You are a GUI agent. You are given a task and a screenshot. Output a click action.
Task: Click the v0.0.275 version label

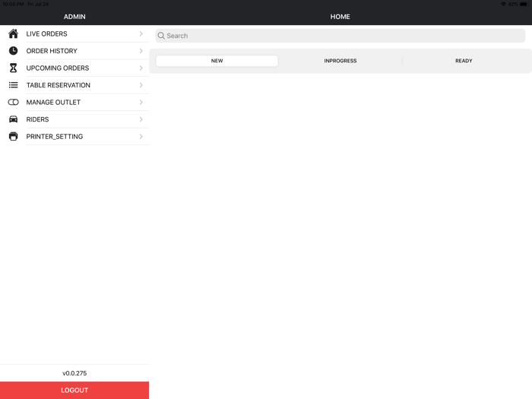(74, 373)
